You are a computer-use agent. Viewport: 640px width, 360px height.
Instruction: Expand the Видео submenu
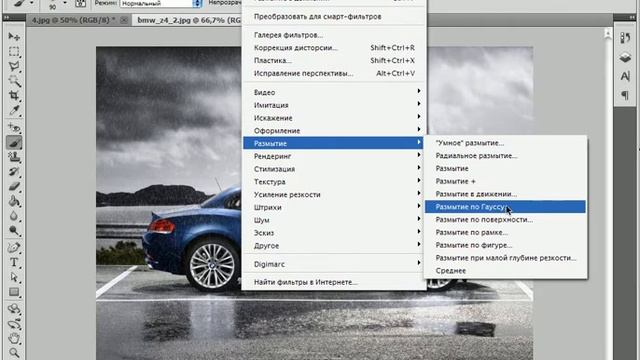tap(334, 92)
